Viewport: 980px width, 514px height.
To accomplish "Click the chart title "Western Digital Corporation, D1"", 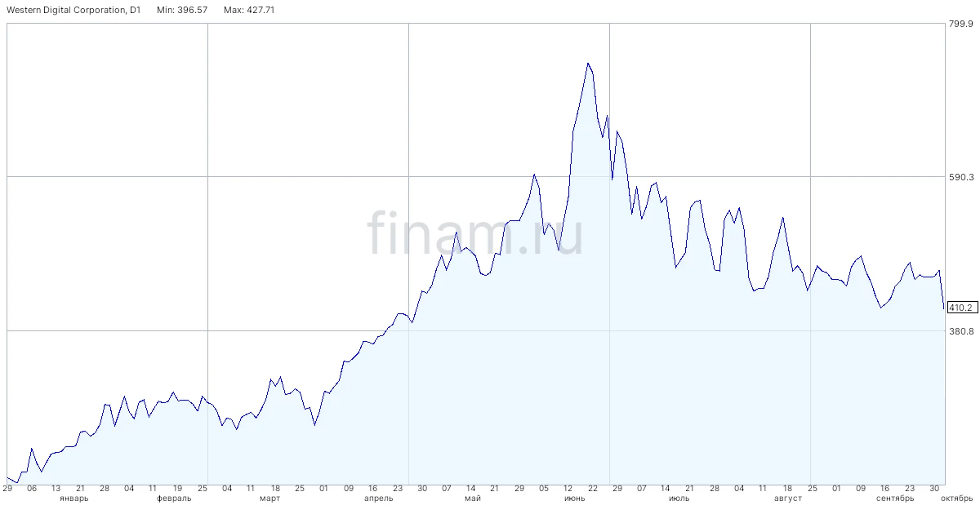I will click(73, 11).
